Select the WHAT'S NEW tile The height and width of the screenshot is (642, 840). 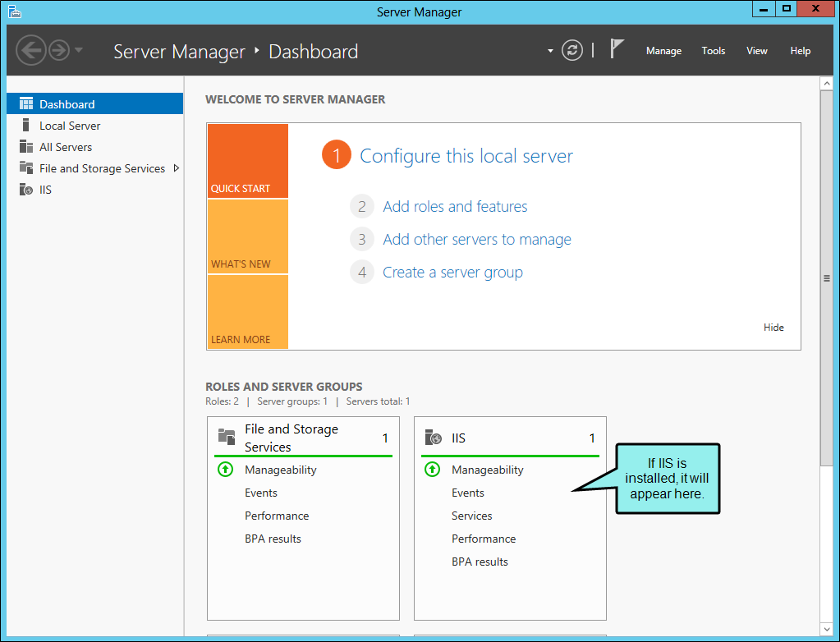[x=247, y=236]
